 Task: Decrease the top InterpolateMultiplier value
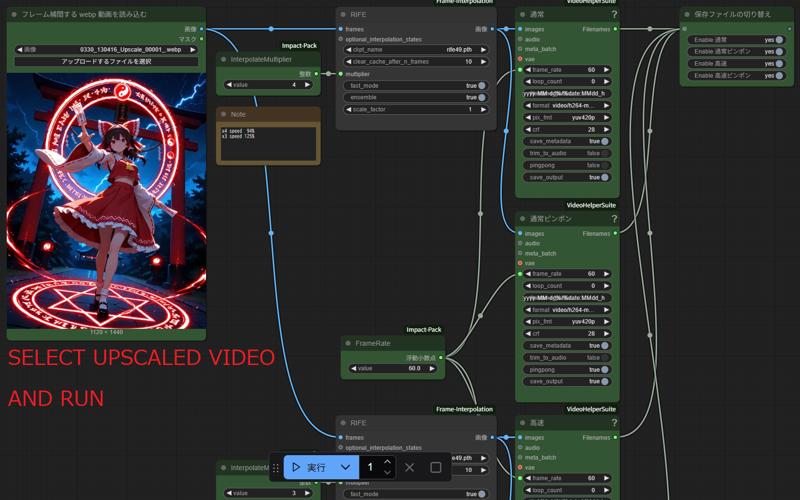(x=229, y=85)
